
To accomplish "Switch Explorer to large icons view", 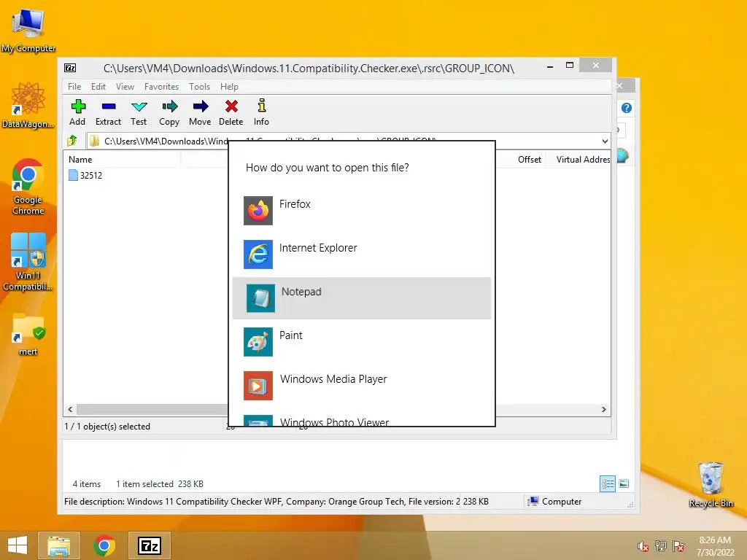I will (x=624, y=484).
